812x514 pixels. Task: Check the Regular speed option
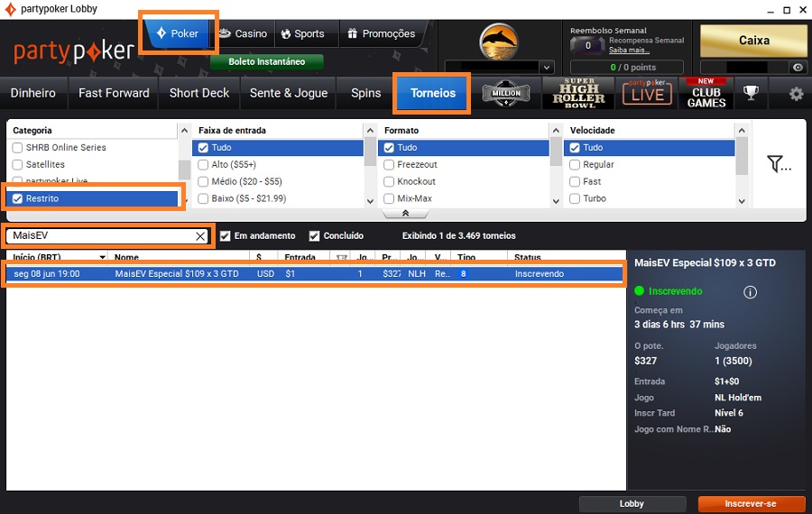pyautogui.click(x=575, y=165)
